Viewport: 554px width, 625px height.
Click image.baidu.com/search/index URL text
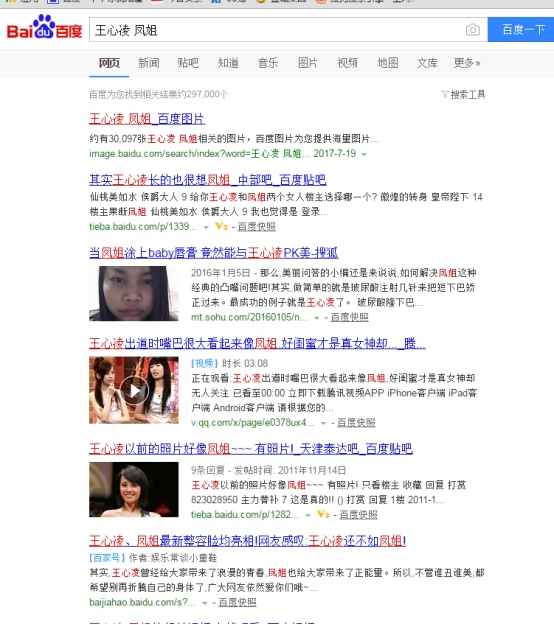[x=199, y=154]
